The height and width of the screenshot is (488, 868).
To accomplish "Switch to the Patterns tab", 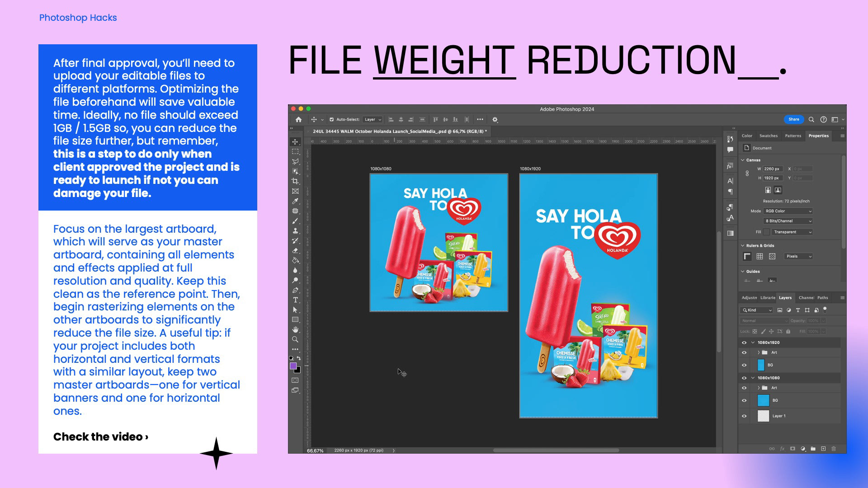I will (x=793, y=136).
